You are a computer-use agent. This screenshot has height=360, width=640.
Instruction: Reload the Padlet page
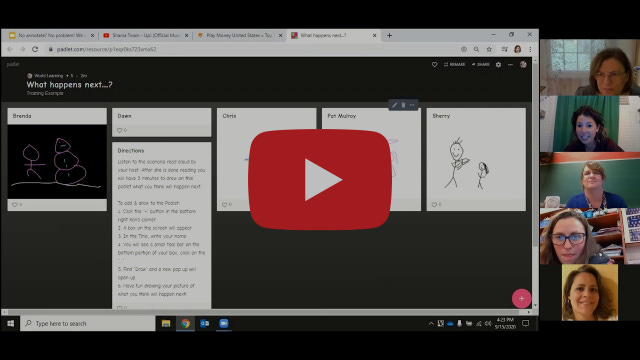(35, 49)
